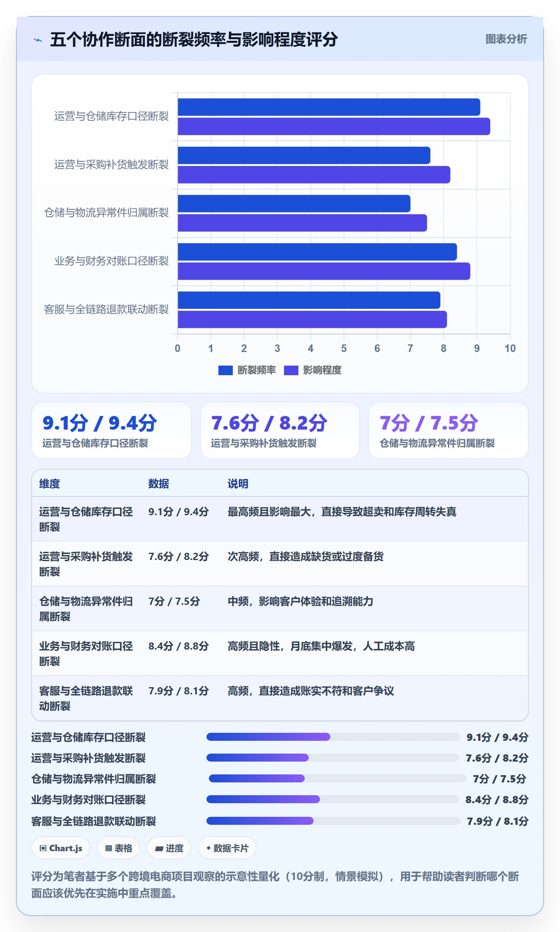Click chart axis label 业务与财务对账口径断裂
This screenshot has height=932, width=560.
(112, 261)
